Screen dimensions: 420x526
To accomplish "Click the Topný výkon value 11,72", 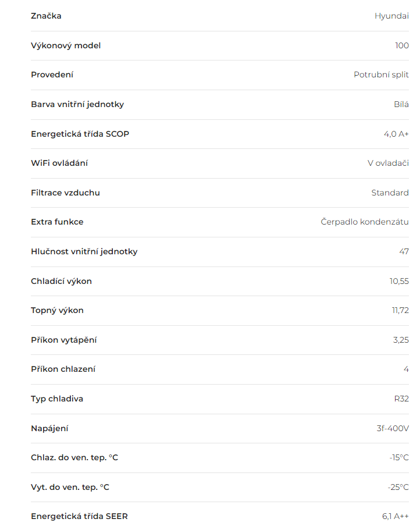I will point(400,310).
